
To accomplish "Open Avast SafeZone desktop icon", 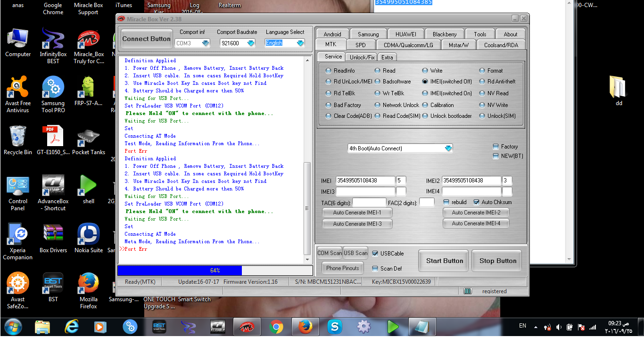I will pyautogui.click(x=18, y=291).
